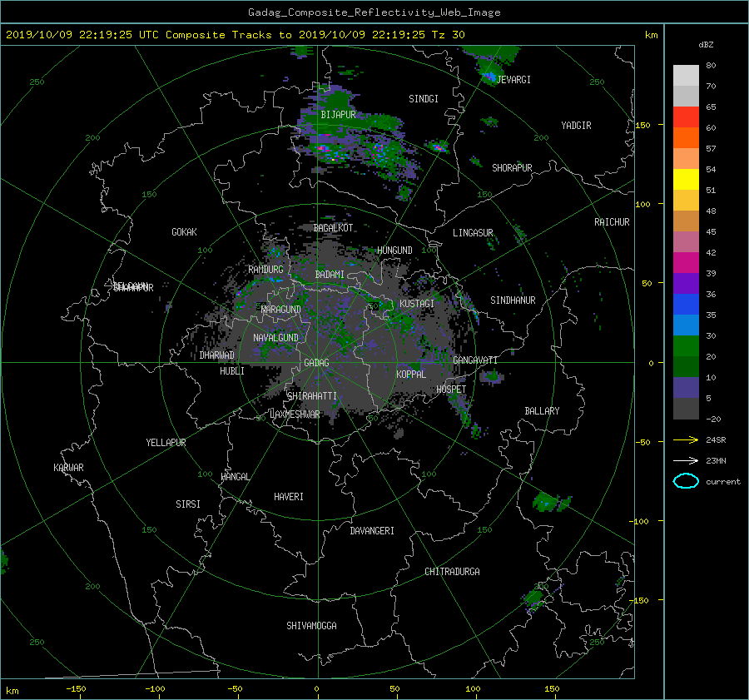Click the dBZ legend heading
The width and height of the screenshot is (749, 700).
point(706,45)
